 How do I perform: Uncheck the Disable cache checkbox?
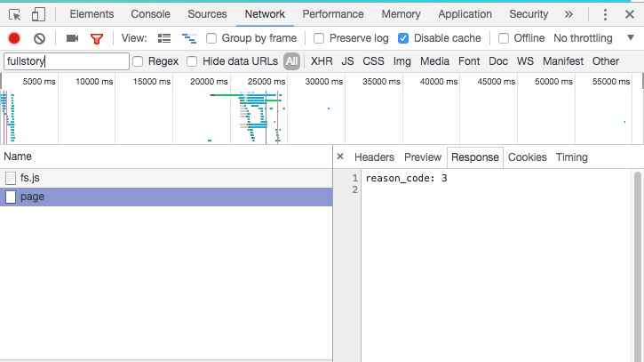tap(404, 38)
